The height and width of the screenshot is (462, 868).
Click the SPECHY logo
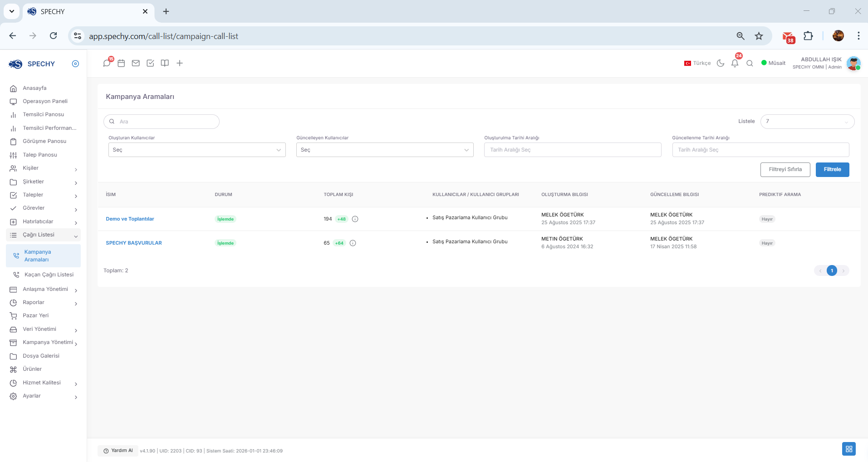point(32,64)
